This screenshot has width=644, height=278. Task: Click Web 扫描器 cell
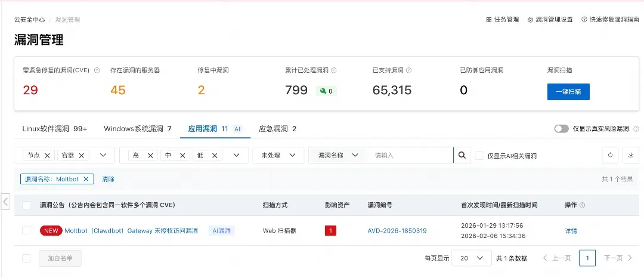[279, 231]
